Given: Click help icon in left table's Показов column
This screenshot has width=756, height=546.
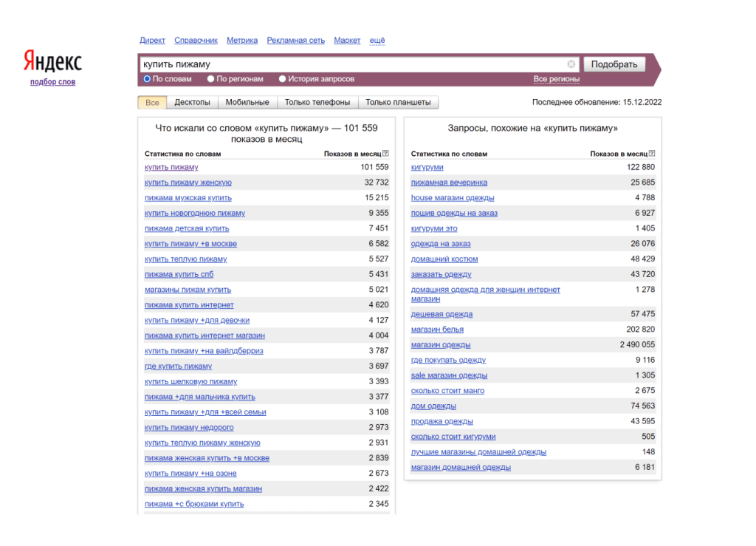Looking at the screenshot, I should pos(385,154).
